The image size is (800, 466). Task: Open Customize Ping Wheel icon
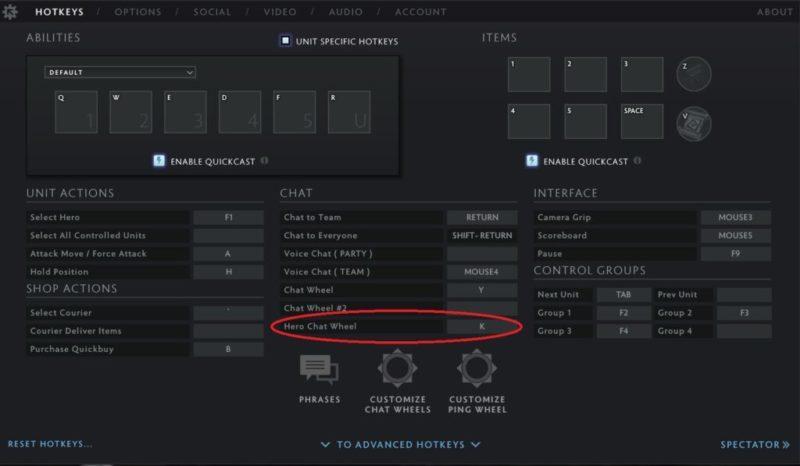tap(477, 368)
